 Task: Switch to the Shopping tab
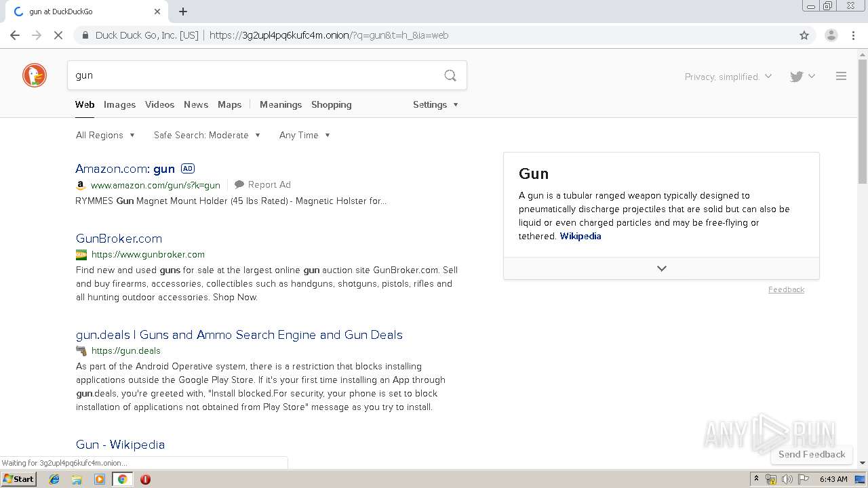tap(332, 104)
